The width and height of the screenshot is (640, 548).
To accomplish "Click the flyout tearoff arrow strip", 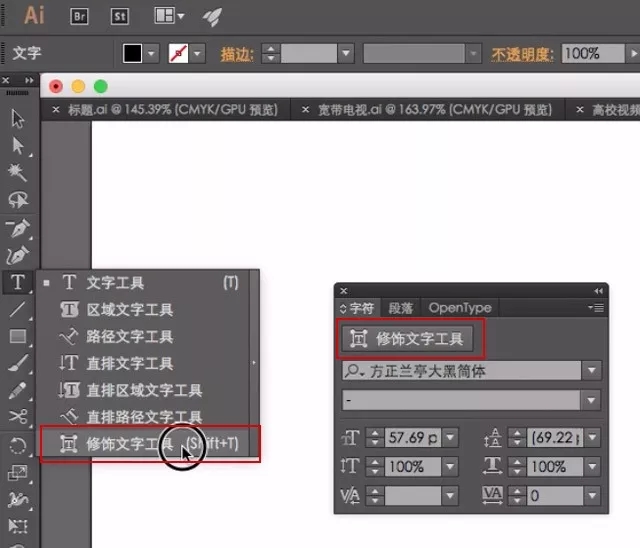I will 254,362.
